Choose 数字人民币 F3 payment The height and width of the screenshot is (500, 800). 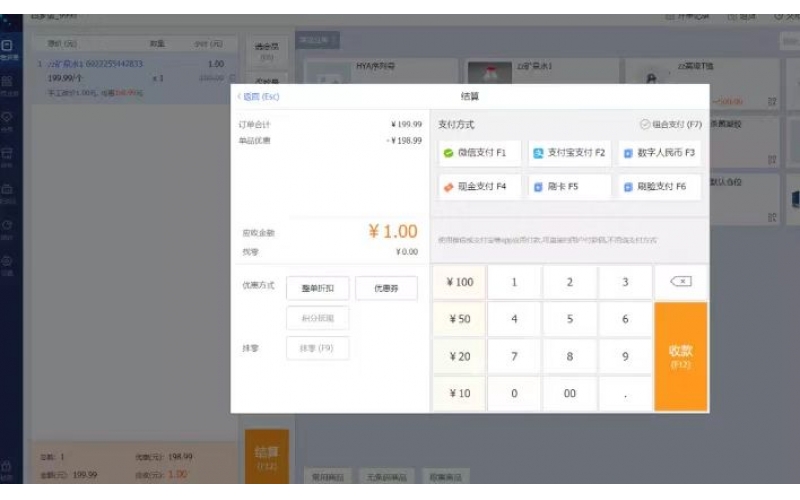659,153
